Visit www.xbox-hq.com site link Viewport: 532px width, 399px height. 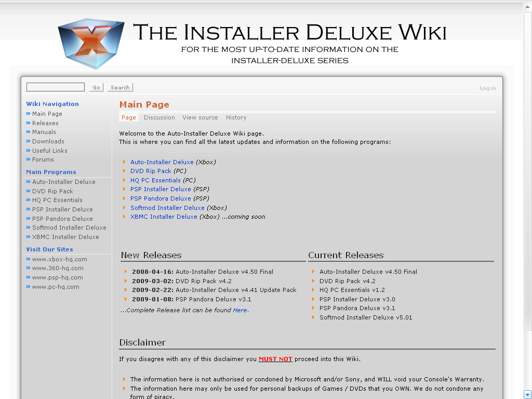[x=60, y=259]
